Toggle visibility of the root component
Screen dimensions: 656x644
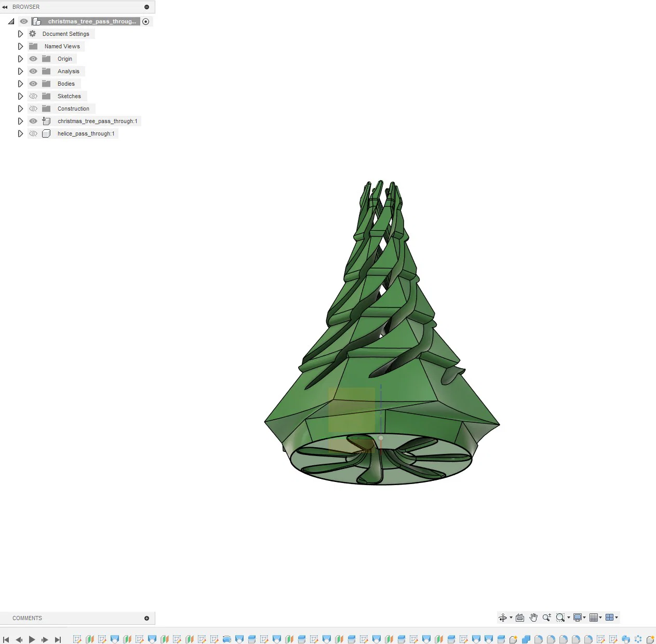(x=24, y=21)
